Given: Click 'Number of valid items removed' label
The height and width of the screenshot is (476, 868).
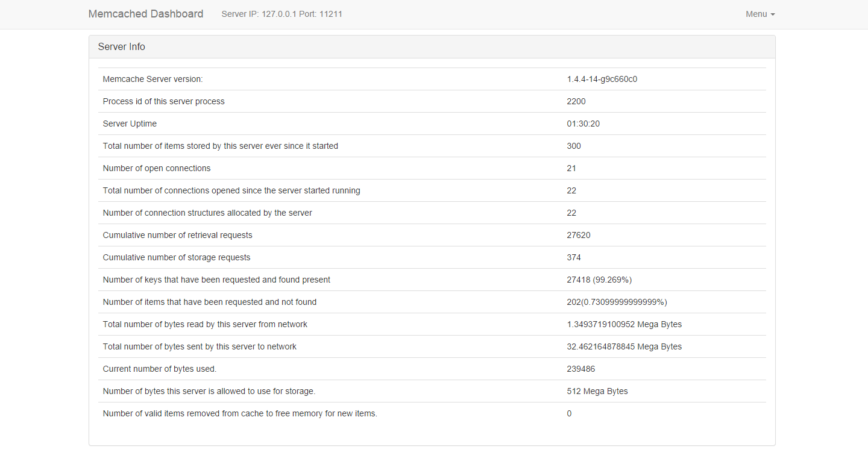Looking at the screenshot, I should pyautogui.click(x=240, y=413).
